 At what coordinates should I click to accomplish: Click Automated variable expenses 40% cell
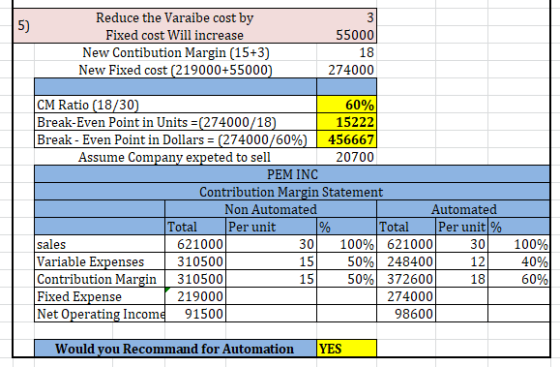(x=519, y=262)
